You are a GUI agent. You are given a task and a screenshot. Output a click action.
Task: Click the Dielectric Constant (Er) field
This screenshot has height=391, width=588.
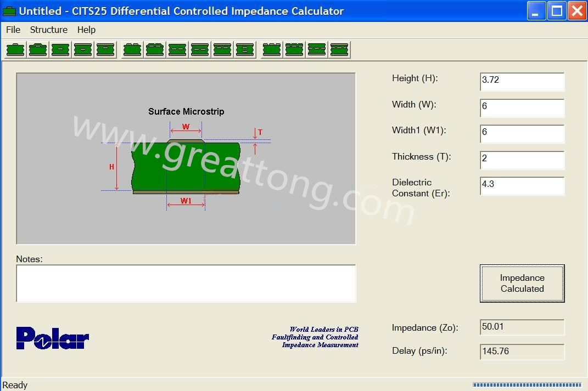tap(522, 185)
